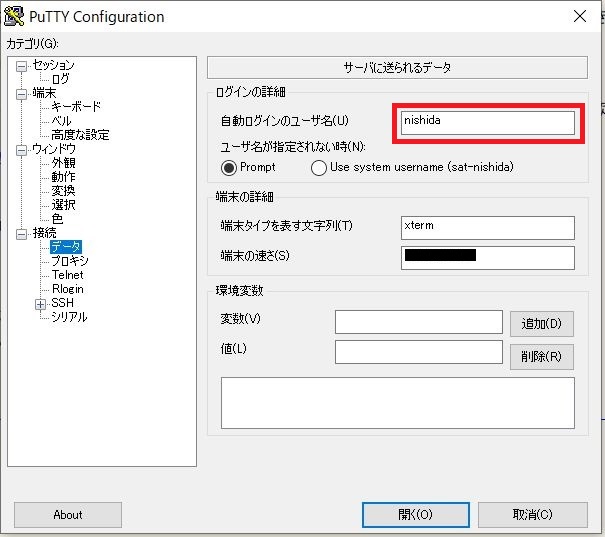
Task: Click the About button
Action: pos(68,515)
